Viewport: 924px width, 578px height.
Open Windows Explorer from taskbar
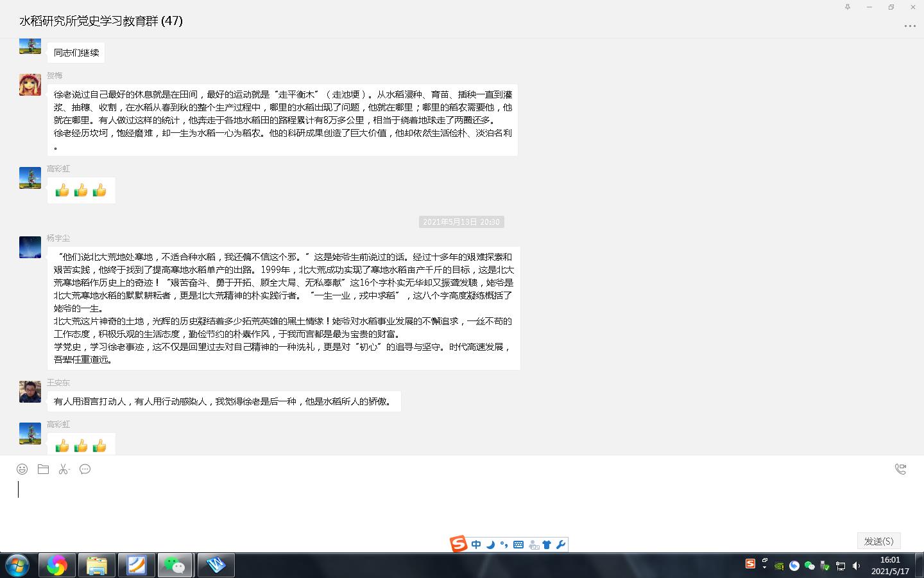pos(97,565)
